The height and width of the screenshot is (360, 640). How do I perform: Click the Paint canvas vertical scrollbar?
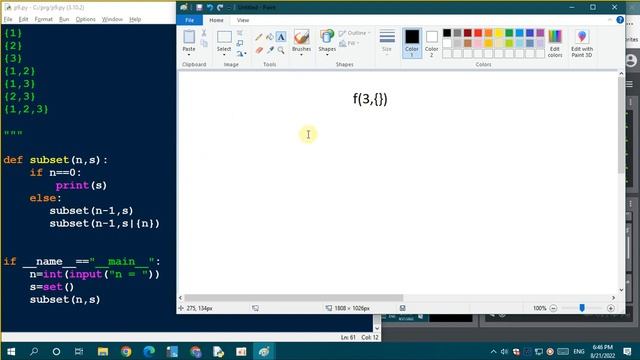(621, 125)
